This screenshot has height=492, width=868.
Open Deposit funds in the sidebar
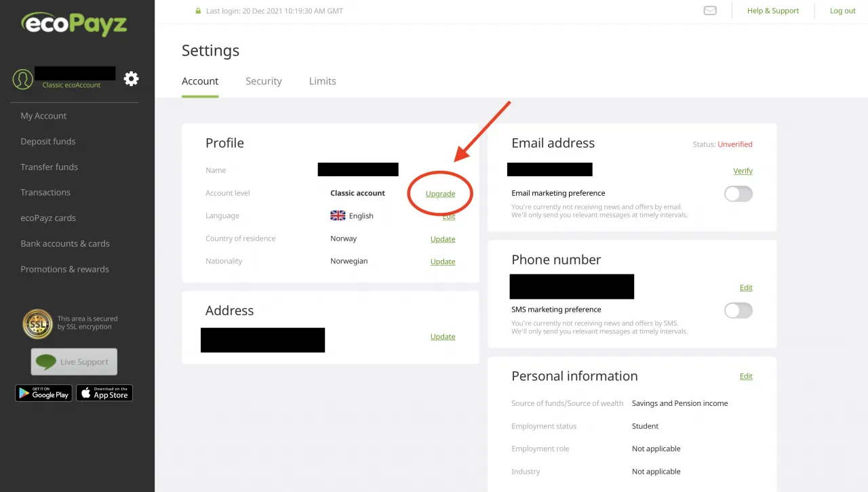coord(48,142)
